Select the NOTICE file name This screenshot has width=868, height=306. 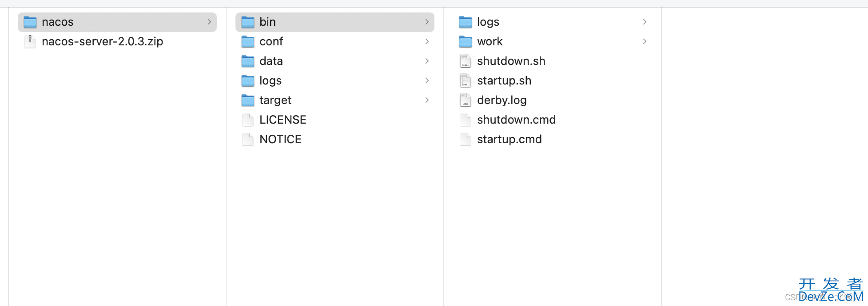(x=280, y=139)
